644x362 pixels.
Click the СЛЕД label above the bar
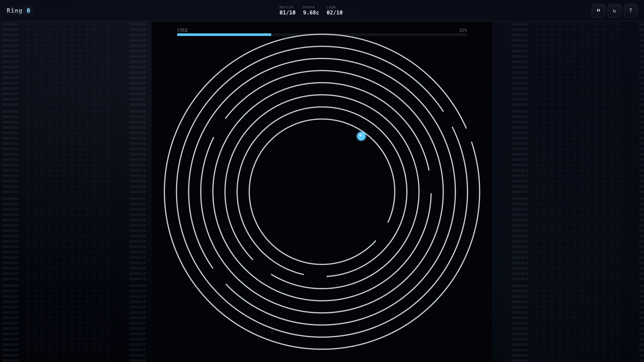pyautogui.click(x=182, y=30)
